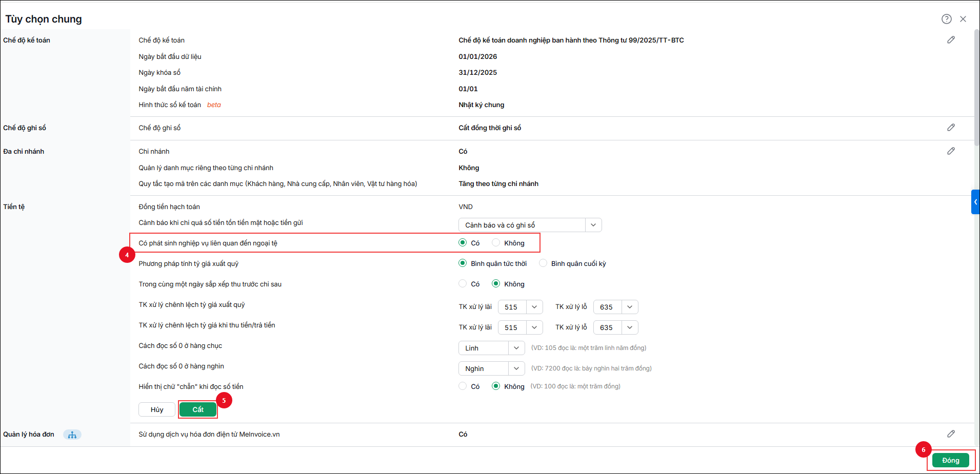The image size is (980, 474).
Task: Choose Bình quân cuối kỳ method
Action: (543, 263)
